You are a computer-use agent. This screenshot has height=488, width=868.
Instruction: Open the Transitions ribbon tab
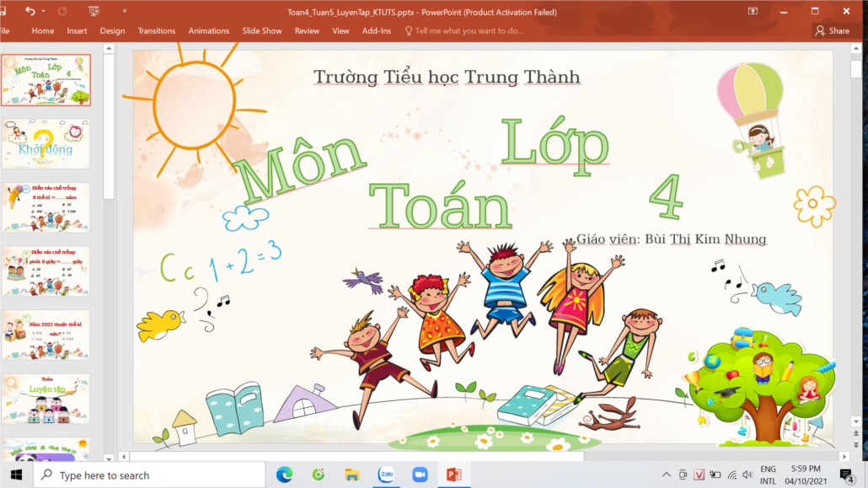point(157,31)
